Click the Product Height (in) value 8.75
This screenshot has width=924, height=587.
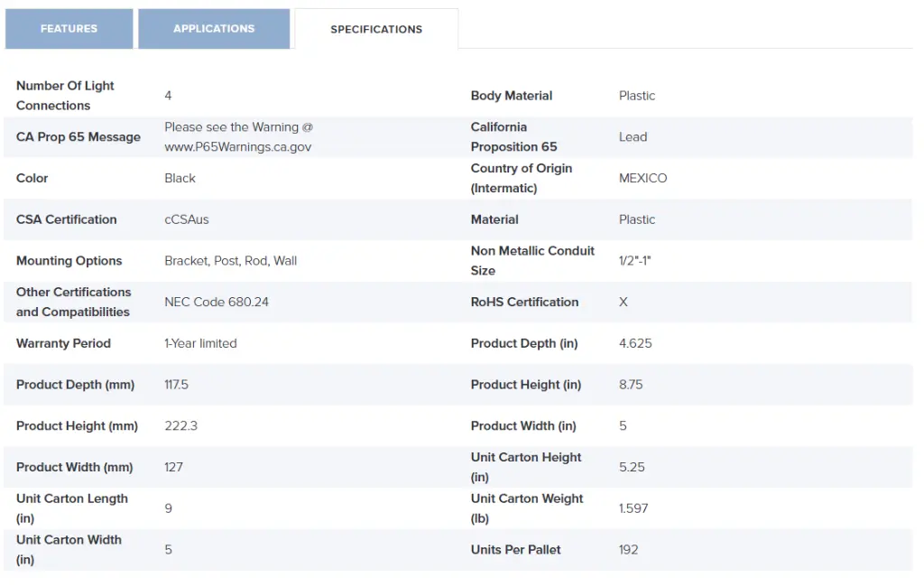click(x=631, y=385)
